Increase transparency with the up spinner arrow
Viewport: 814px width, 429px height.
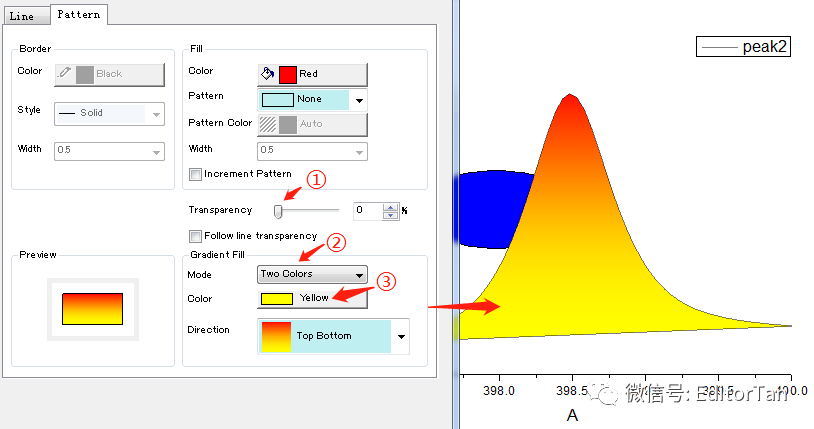tap(390, 207)
